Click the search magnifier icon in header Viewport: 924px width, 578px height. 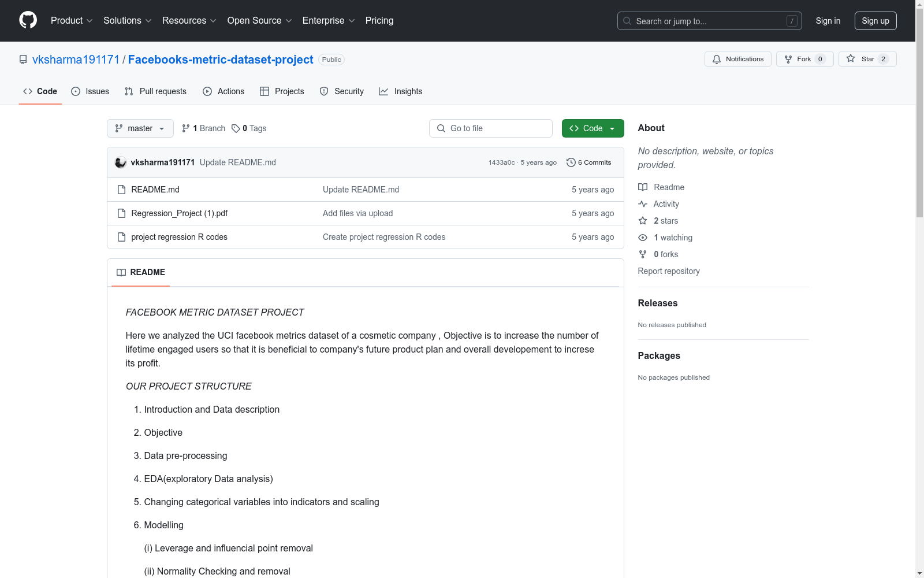pos(627,21)
